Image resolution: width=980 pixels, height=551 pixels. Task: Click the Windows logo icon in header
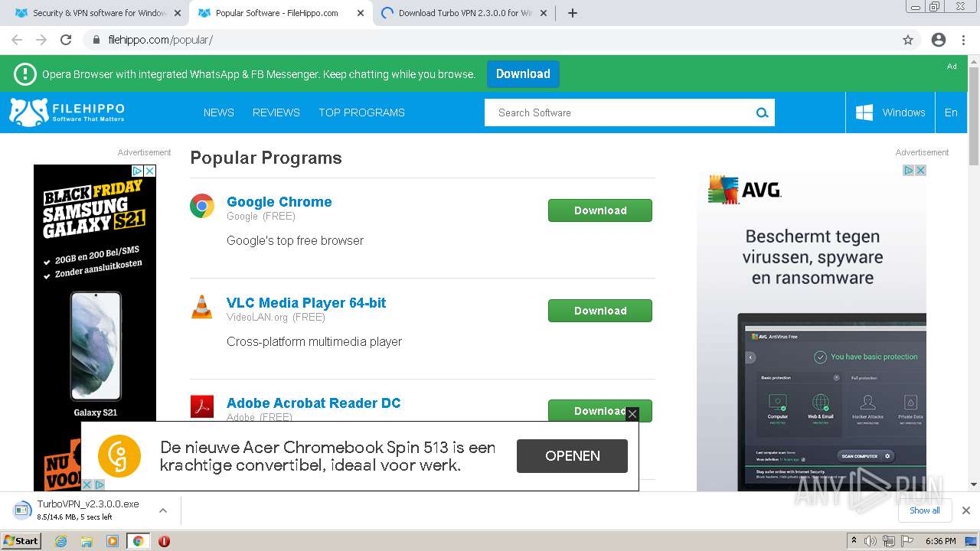[x=864, y=112]
